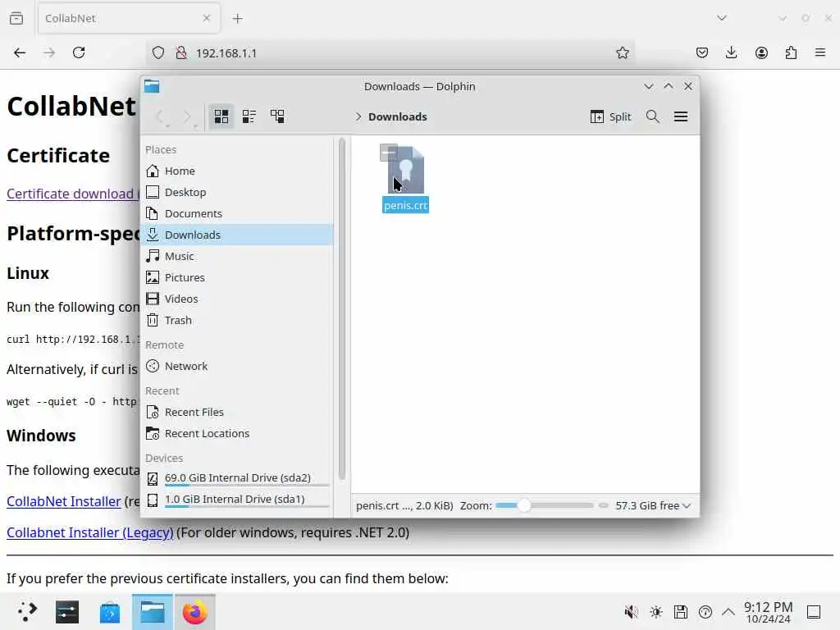The image size is (840, 630).
Task: Open a new Firefox tab
Action: pos(237,19)
